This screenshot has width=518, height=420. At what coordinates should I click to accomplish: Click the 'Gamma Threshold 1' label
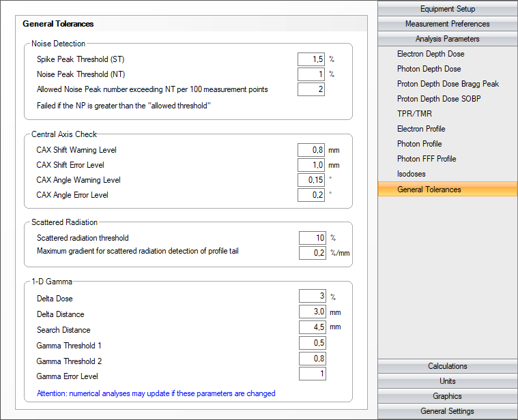click(x=69, y=346)
